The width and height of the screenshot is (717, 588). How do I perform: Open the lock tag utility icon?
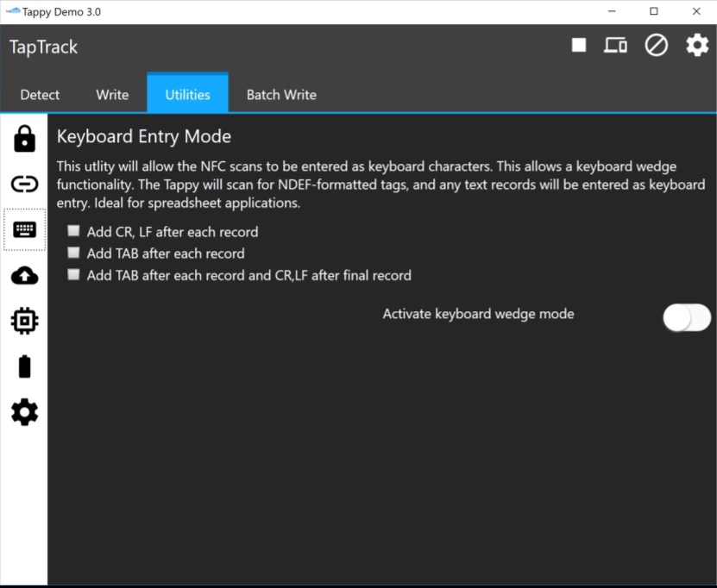(x=24, y=138)
